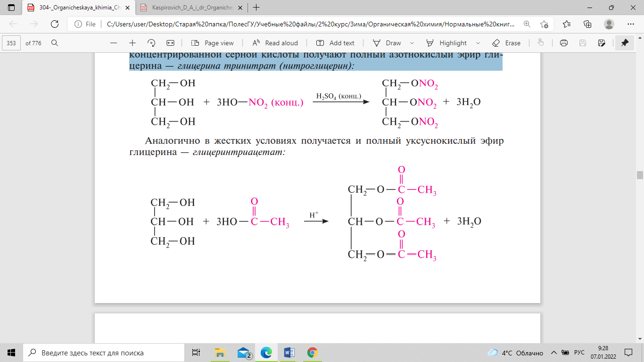Switch to the 304-_Organicheskaya_khimia PDF tab
Viewport: 644px width, 362px height.
[x=79, y=8]
